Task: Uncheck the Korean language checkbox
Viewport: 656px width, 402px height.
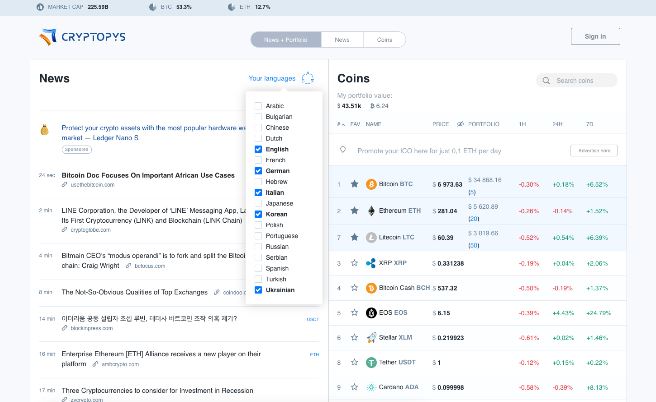Action: tap(258, 214)
